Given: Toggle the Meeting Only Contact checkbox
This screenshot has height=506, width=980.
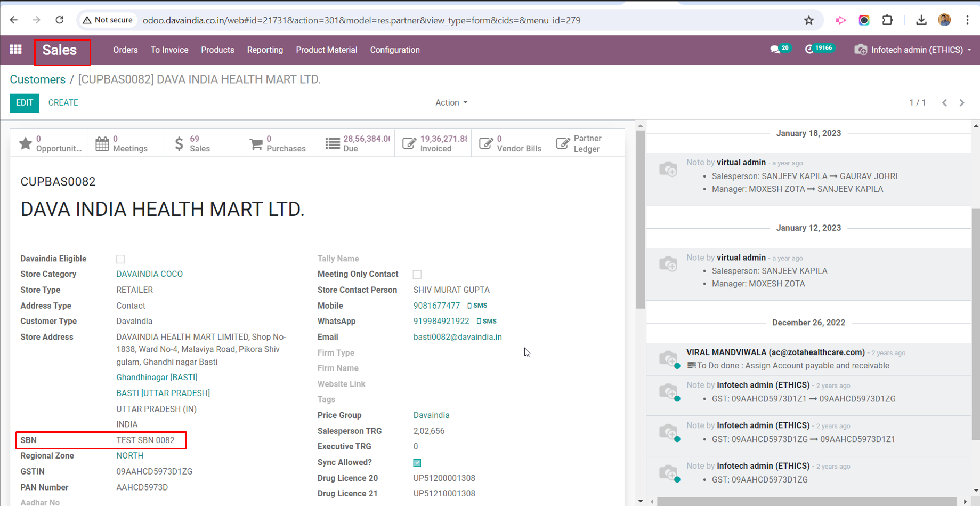Looking at the screenshot, I should pos(417,275).
